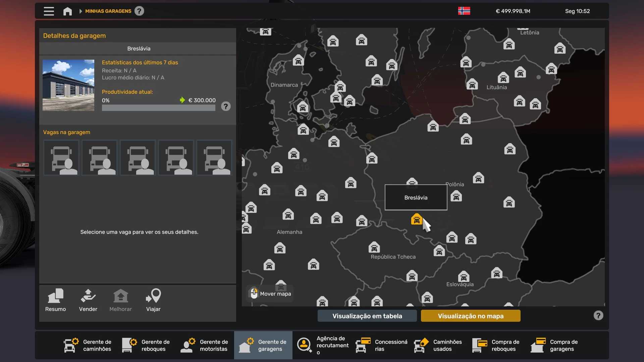Open help next to Minhas Garagens title

[139, 11]
